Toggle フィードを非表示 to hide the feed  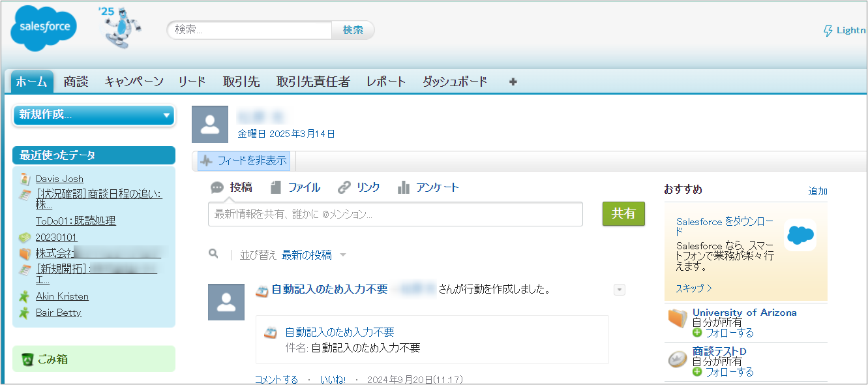click(x=243, y=161)
